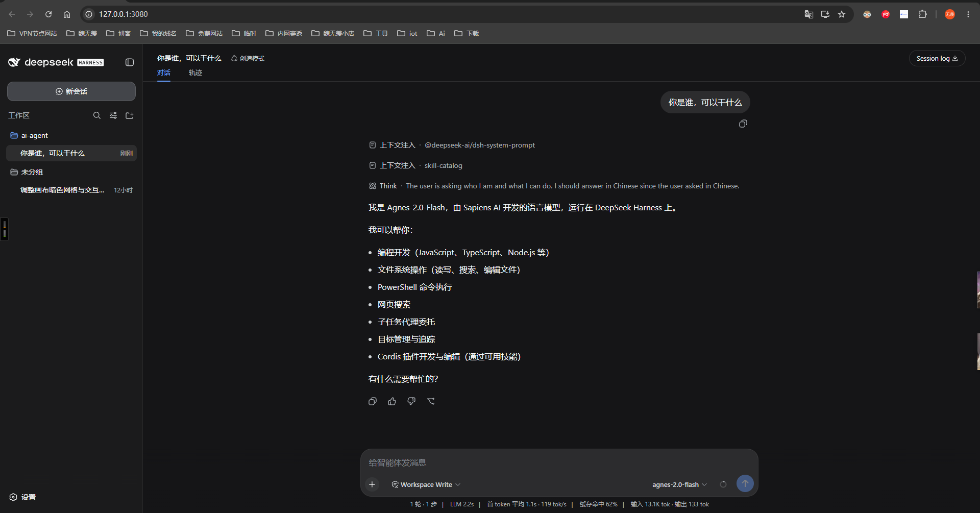Bookmark this page with the star
980x513 pixels.
click(842, 14)
